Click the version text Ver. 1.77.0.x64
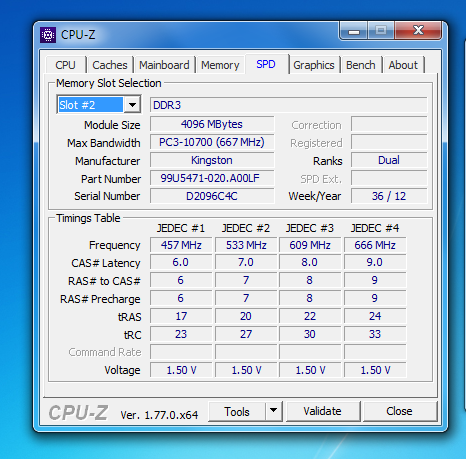Image resolution: width=466 pixels, height=459 pixels. tap(159, 415)
